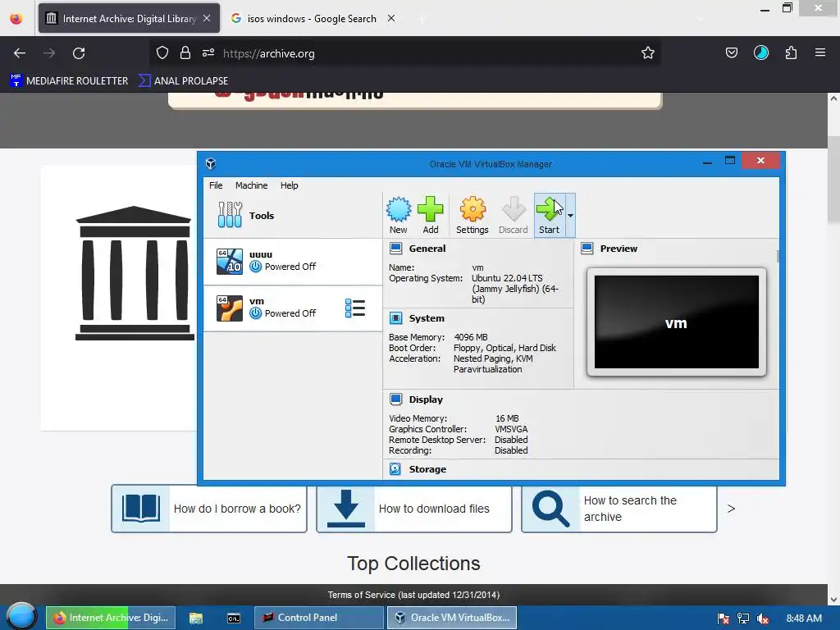
Task: Open the Help menu in VirtualBox
Action: click(x=290, y=185)
